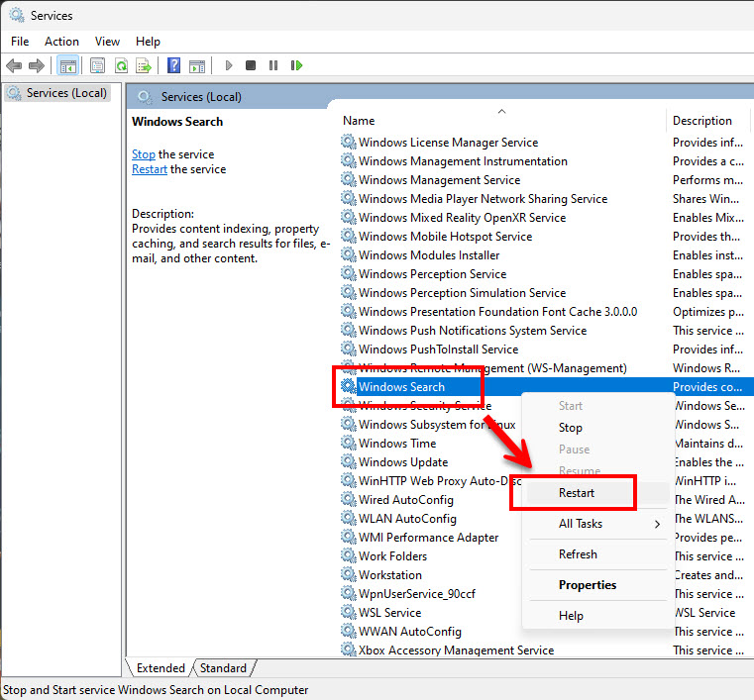Click the Start Service play icon
The image size is (754, 700).
[x=229, y=65]
